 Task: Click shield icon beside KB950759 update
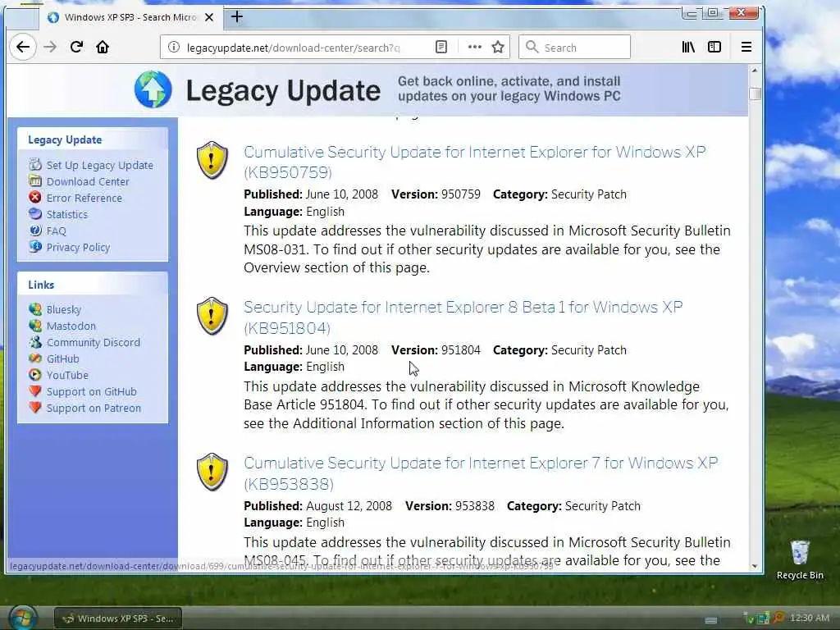pyautogui.click(x=212, y=160)
